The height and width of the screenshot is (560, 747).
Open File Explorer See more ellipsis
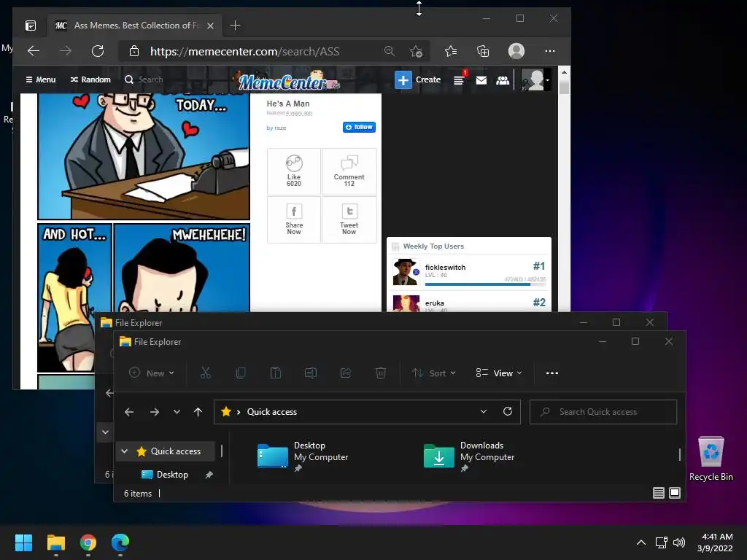(x=552, y=373)
